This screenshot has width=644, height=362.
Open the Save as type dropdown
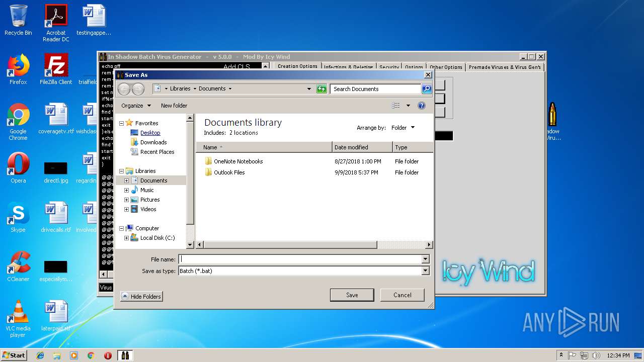[x=425, y=271]
